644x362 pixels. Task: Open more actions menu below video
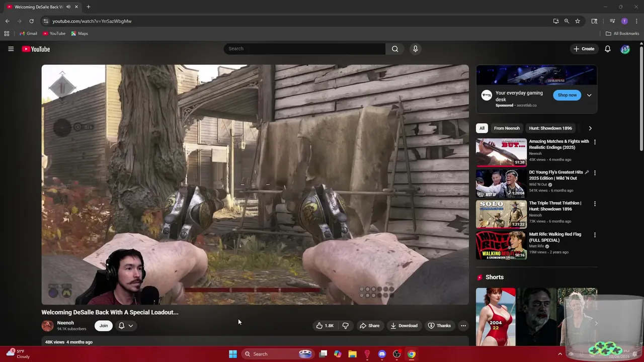(x=463, y=326)
